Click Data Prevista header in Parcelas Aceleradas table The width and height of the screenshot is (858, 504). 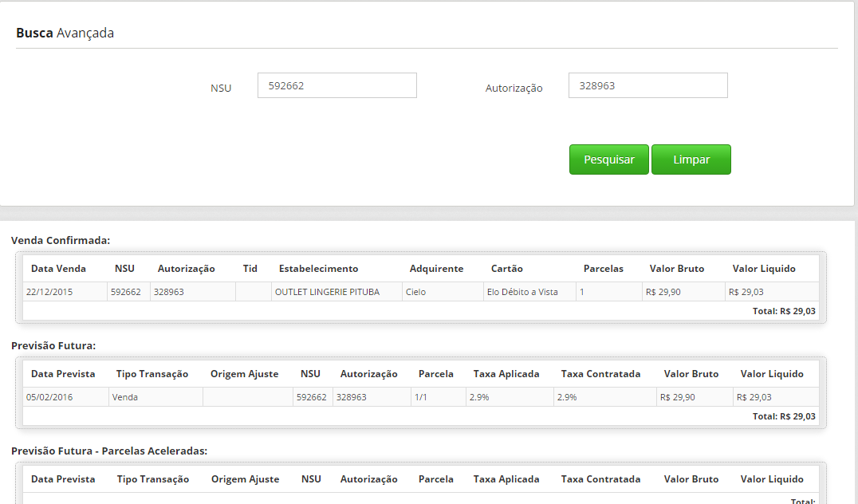coord(63,478)
